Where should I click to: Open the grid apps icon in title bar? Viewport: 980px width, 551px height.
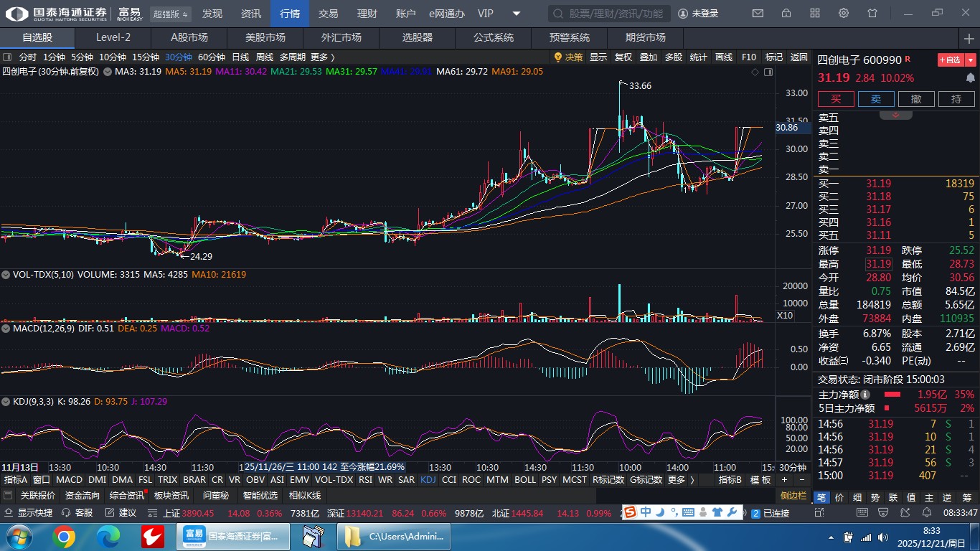click(815, 14)
